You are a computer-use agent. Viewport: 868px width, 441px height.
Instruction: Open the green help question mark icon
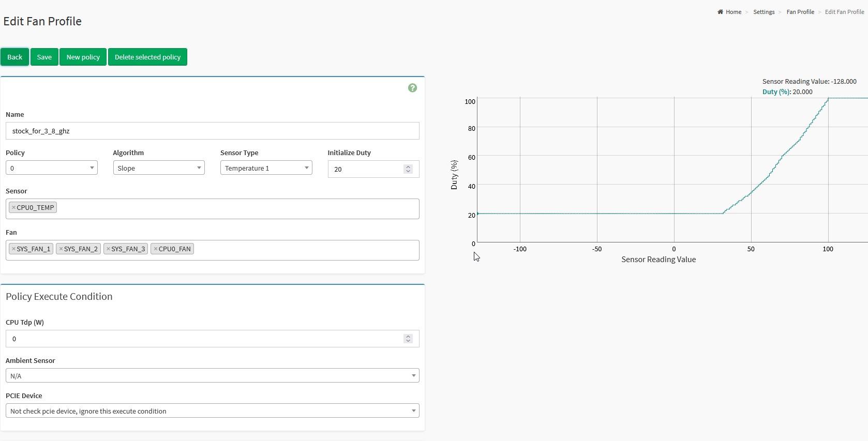coord(412,88)
